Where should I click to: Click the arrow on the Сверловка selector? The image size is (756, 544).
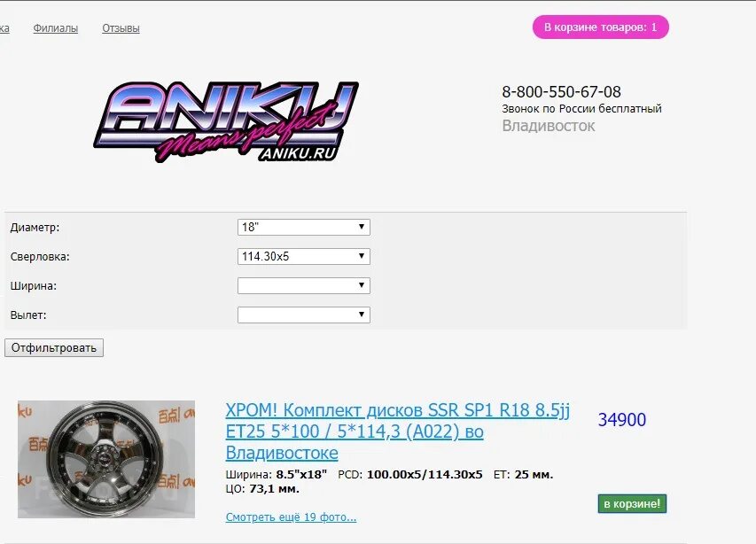click(361, 256)
